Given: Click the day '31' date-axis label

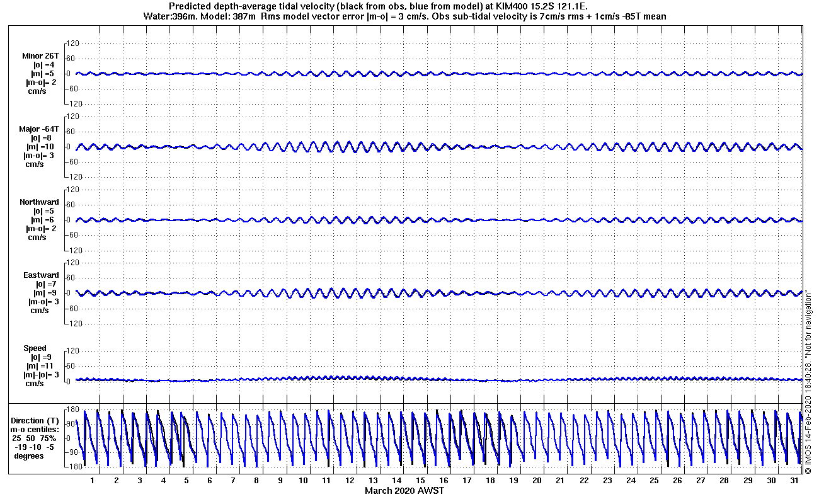Looking at the screenshot, I should [795, 481].
